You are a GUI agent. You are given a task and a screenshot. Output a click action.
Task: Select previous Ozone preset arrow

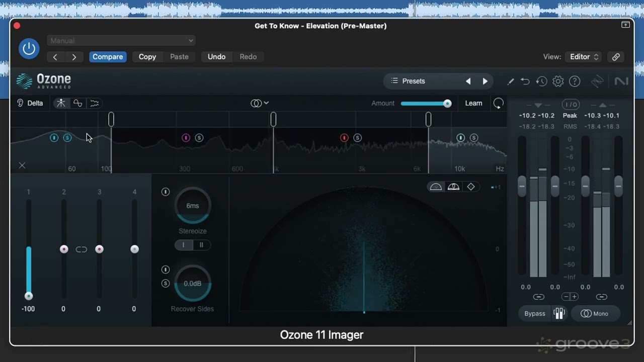tap(468, 81)
